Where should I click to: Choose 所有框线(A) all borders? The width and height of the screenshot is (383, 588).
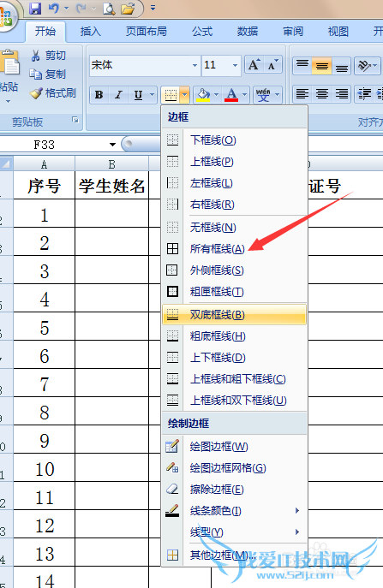(235, 248)
